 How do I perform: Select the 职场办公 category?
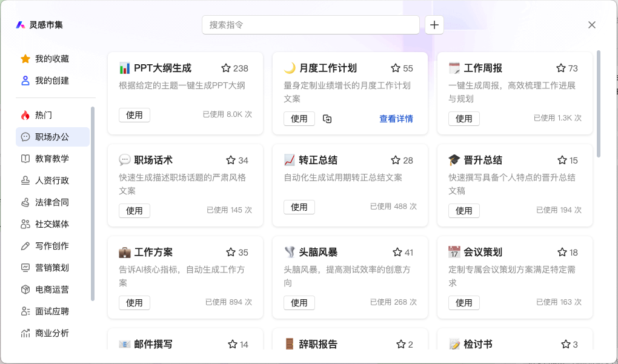53,137
